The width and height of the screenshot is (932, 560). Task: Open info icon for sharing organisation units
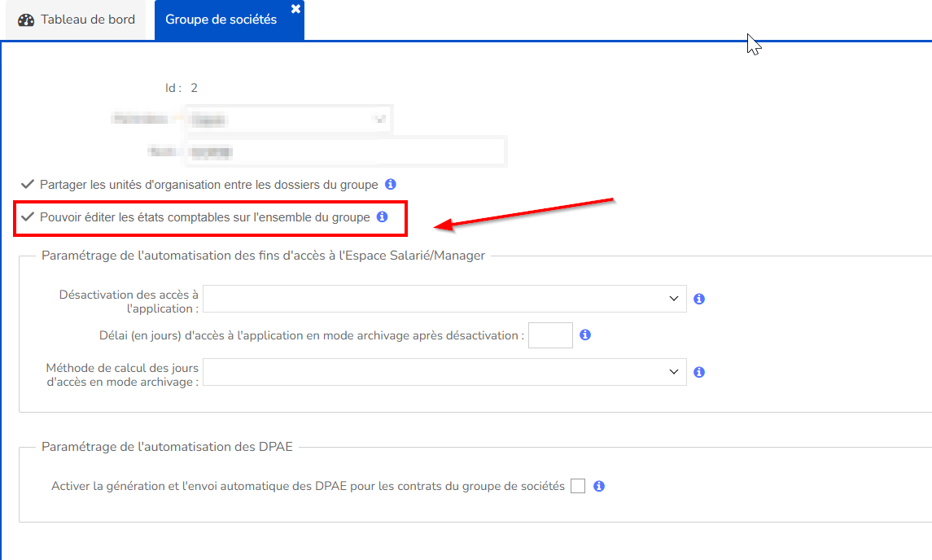[390, 185]
